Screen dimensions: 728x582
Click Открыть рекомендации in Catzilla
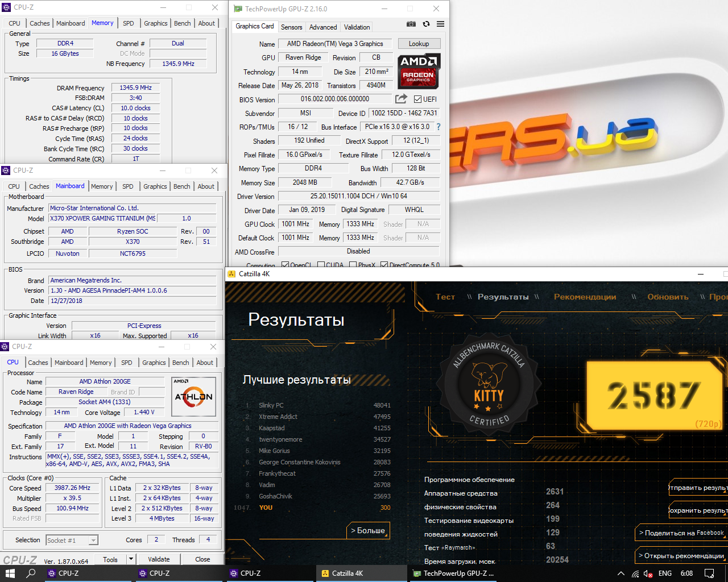[681, 555]
